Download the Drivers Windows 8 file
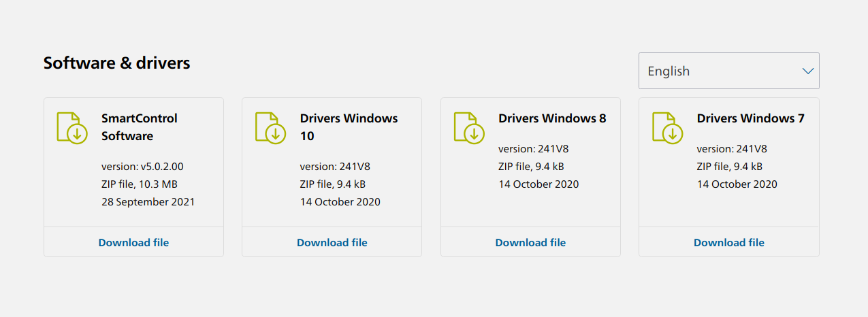 [530, 242]
